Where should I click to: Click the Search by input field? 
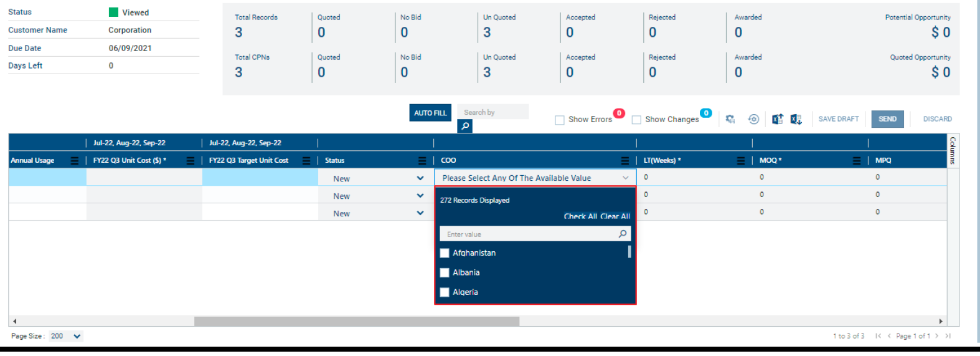(493, 112)
